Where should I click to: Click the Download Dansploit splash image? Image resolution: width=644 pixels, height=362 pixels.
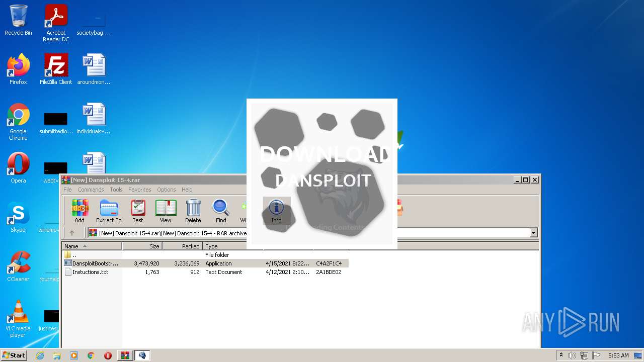point(322,173)
